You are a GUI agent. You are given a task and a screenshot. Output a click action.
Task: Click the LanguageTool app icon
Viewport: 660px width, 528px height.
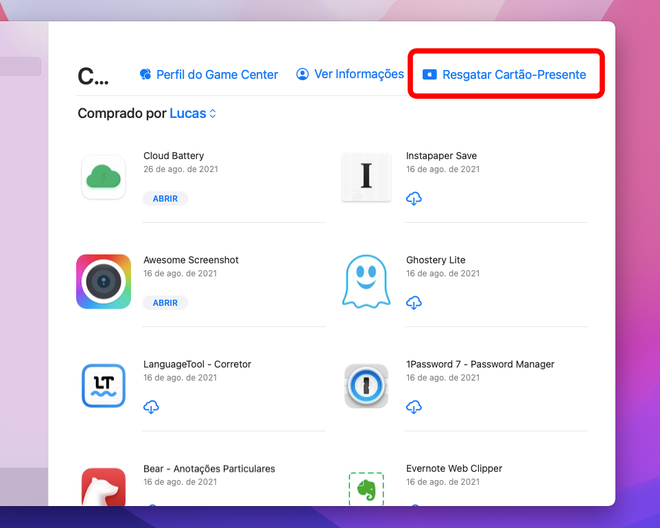coord(104,386)
